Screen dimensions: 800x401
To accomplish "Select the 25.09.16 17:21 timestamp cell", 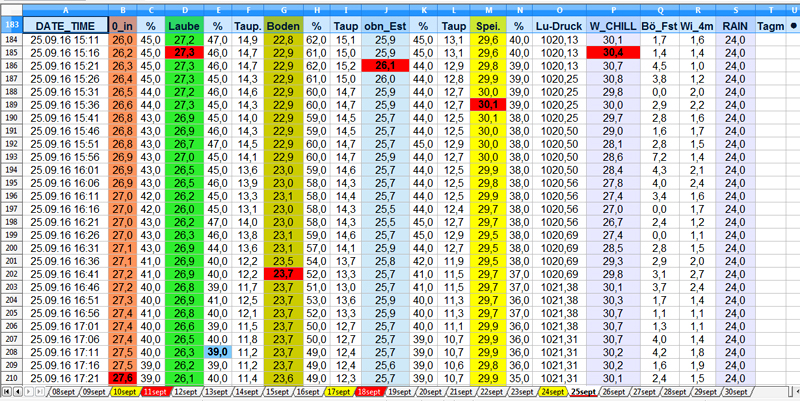I will (65, 377).
